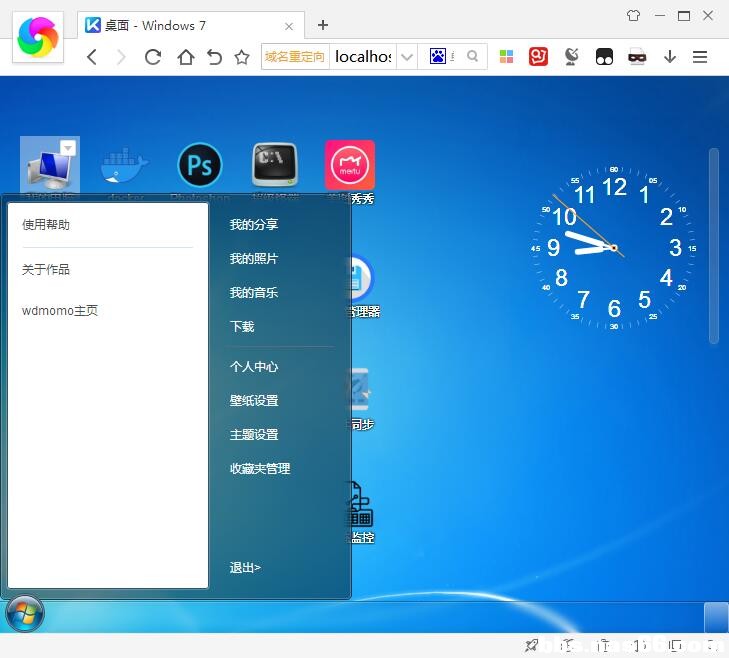Screen dimensions: 729x658
Task: Open the Docker desktop icon
Action: pos(124,166)
